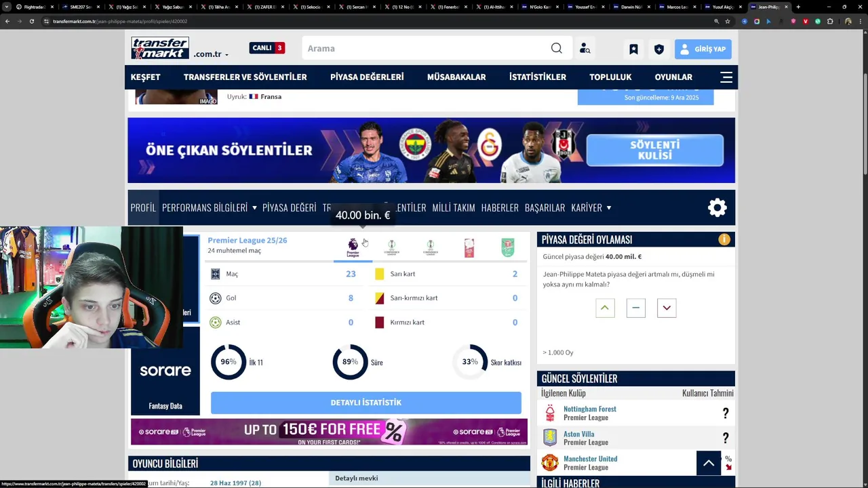Screen dimensions: 868x488
Task: Vote market value unchanged with dash
Action: tap(635, 308)
